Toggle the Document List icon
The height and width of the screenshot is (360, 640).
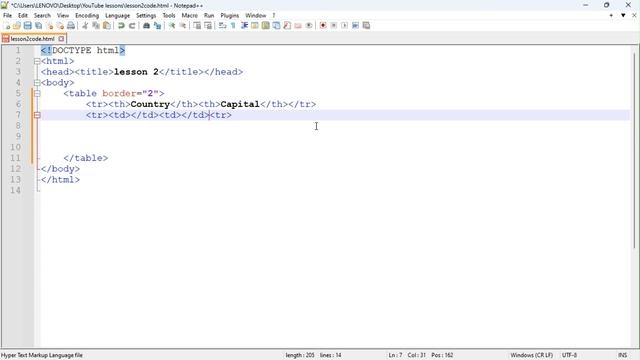point(276,26)
